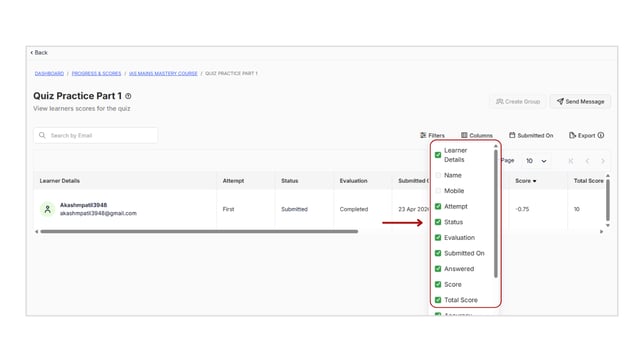Click the Learner Details column header
Image resolution: width=644 pixels, height=362 pixels.
[60, 181]
